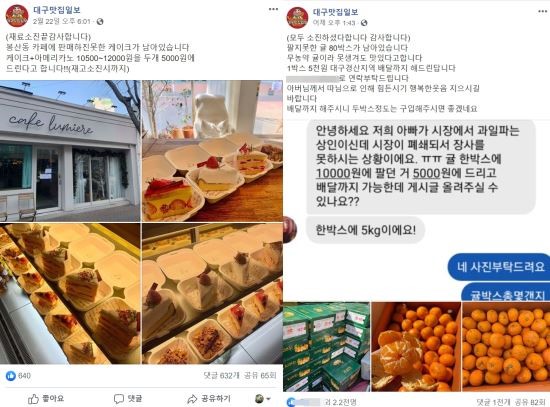Open the 댓글 632개 comments count
The height and width of the screenshot is (407, 550).
coord(221,376)
